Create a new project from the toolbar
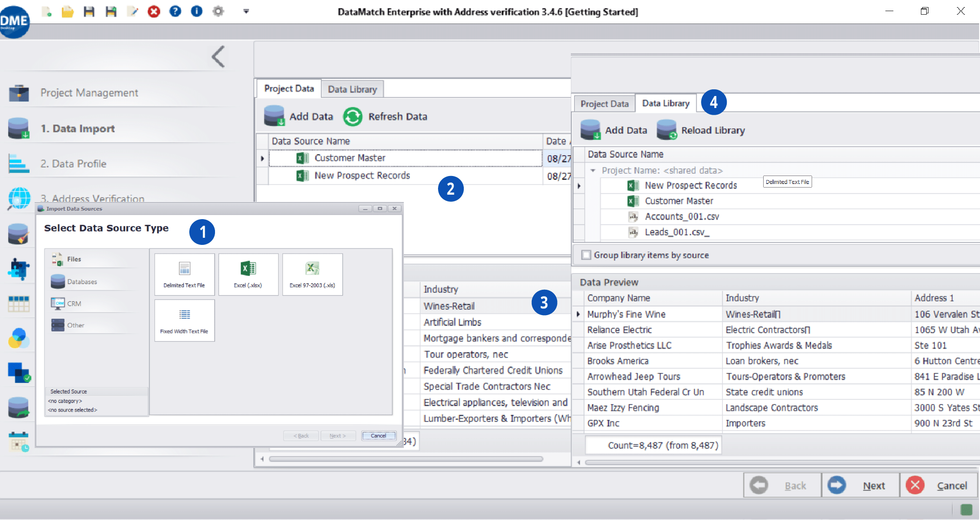Screen dimensions: 980x520 46,12
